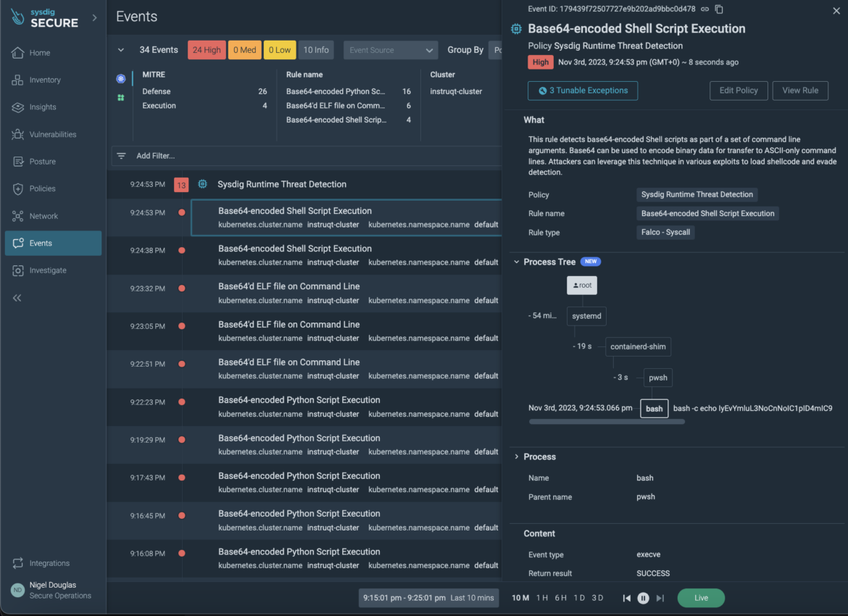This screenshot has width=848, height=616.
Task: Open the 9:23:32 PM ELF file event
Action: pos(304,293)
